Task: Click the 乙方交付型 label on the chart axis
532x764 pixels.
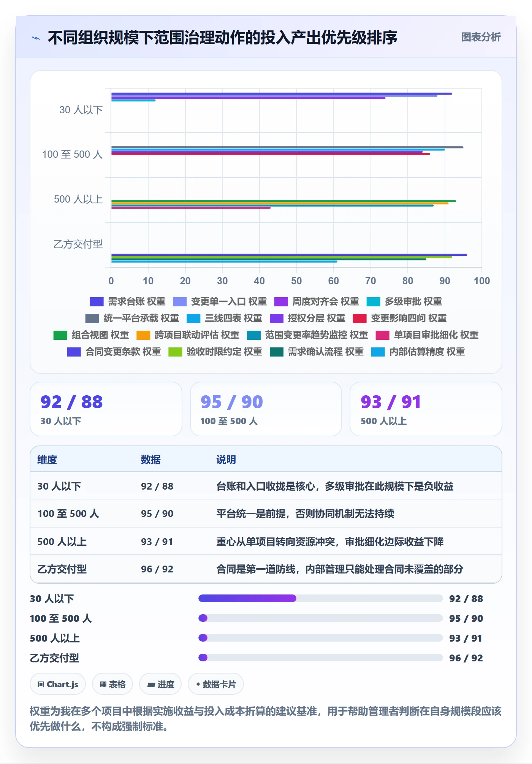Action: tap(78, 244)
